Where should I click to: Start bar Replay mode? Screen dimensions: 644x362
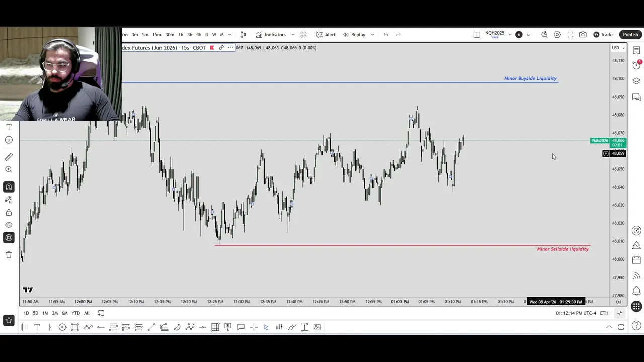coord(354,35)
